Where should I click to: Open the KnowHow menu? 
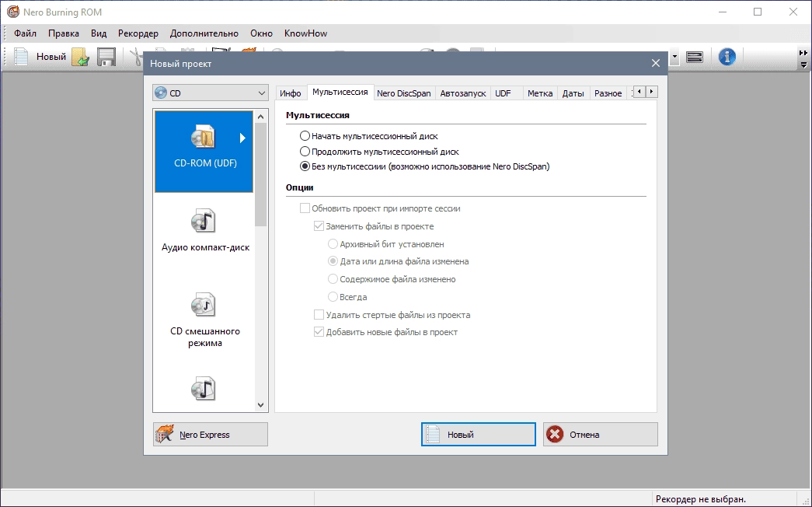pyautogui.click(x=305, y=33)
